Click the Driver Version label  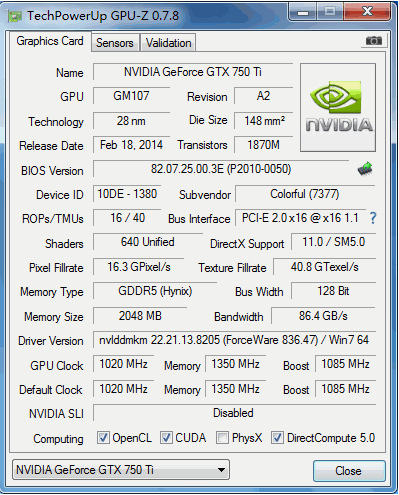(51, 341)
